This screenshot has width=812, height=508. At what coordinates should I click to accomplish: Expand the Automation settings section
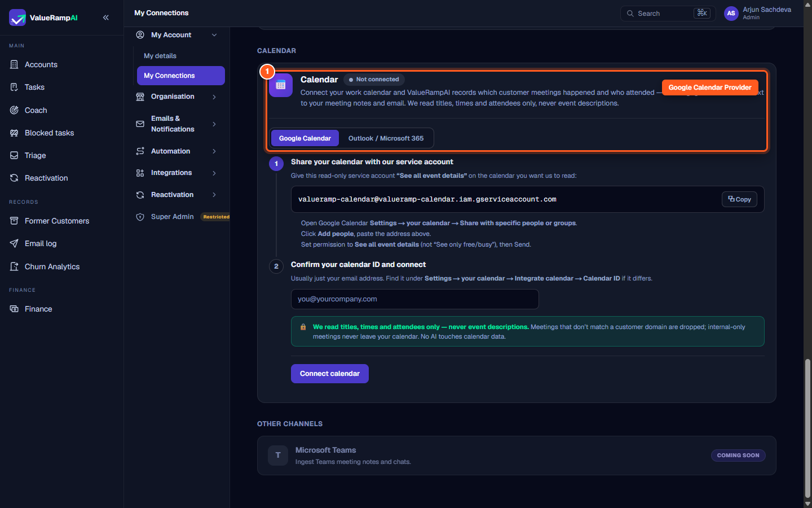214,151
